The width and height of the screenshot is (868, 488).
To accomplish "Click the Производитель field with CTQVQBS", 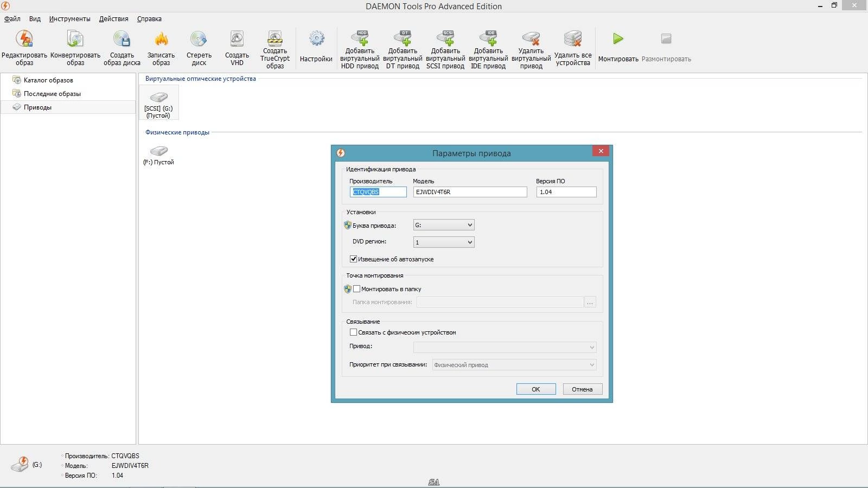I will click(x=378, y=192).
